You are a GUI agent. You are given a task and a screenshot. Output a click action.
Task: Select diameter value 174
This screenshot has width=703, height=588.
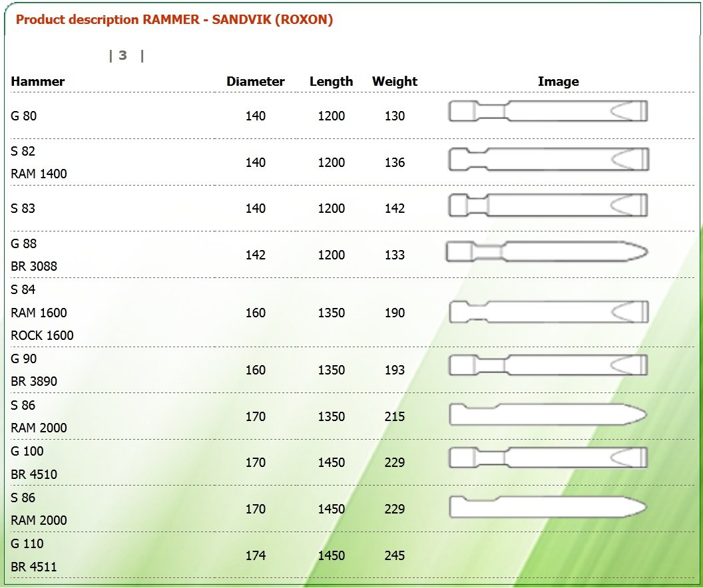[256, 556]
